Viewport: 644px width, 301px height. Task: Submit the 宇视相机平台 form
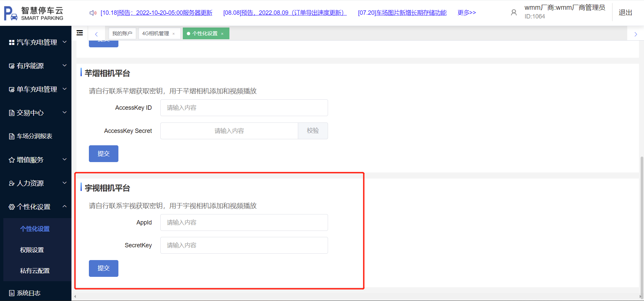104,268
